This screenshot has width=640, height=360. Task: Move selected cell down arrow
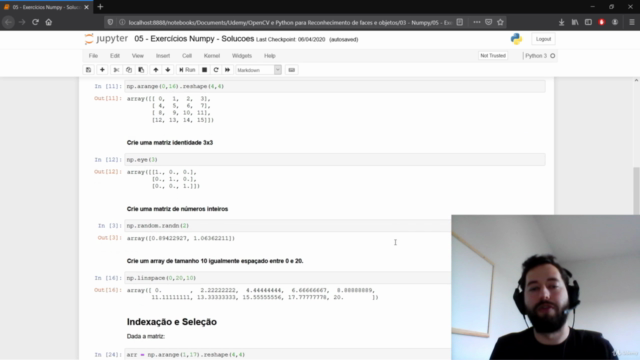point(168,70)
